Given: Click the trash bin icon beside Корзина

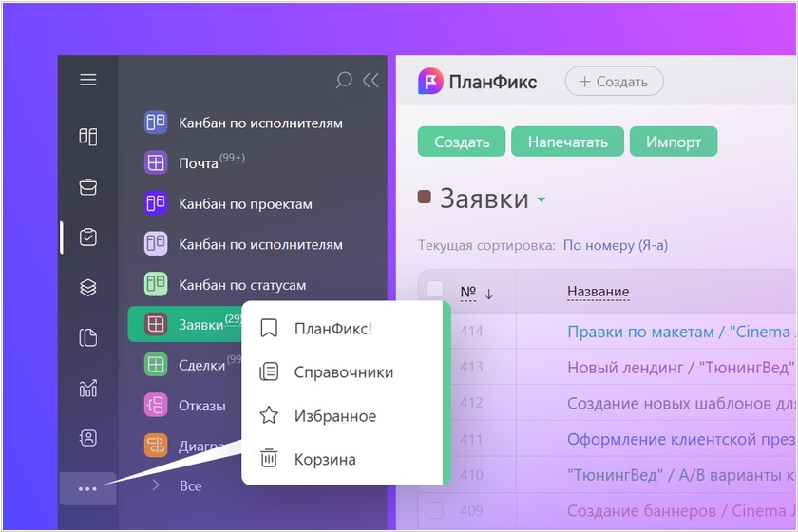Looking at the screenshot, I should (x=269, y=459).
